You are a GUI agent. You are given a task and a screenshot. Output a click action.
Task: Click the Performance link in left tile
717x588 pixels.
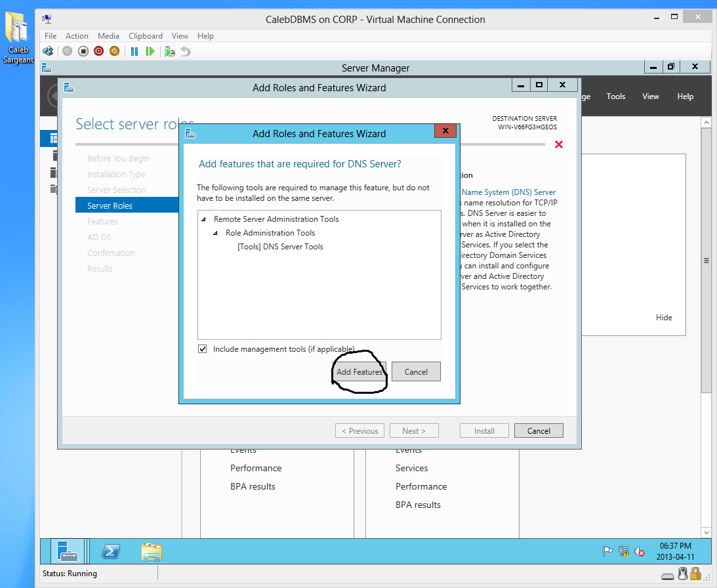[x=256, y=468]
